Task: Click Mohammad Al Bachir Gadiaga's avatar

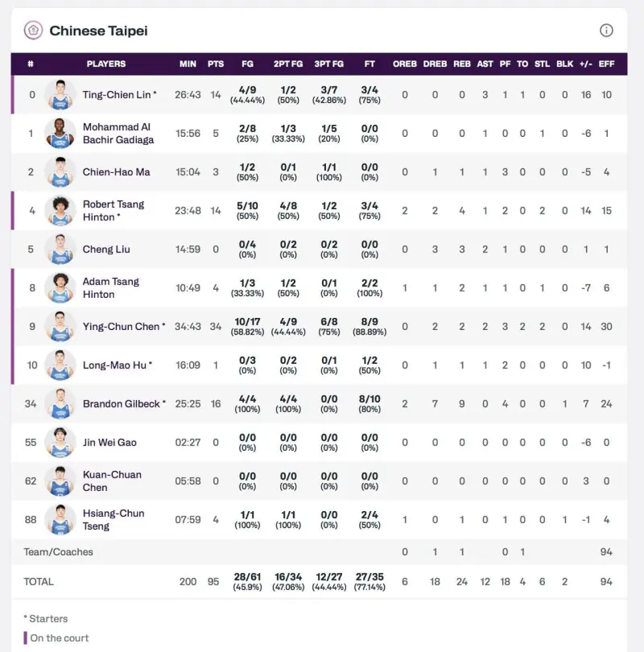Action: (60, 134)
